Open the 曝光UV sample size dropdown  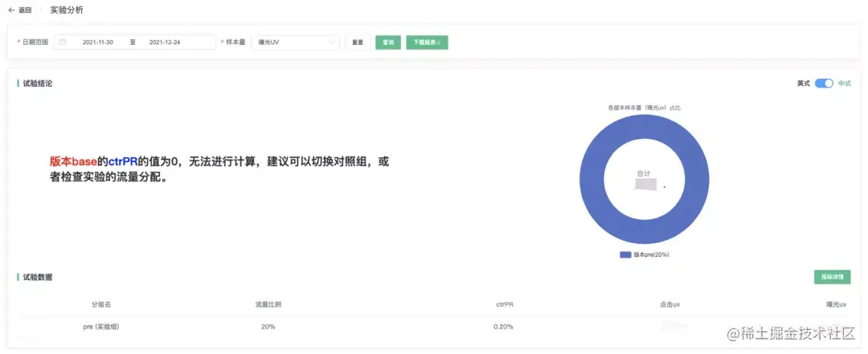point(295,42)
